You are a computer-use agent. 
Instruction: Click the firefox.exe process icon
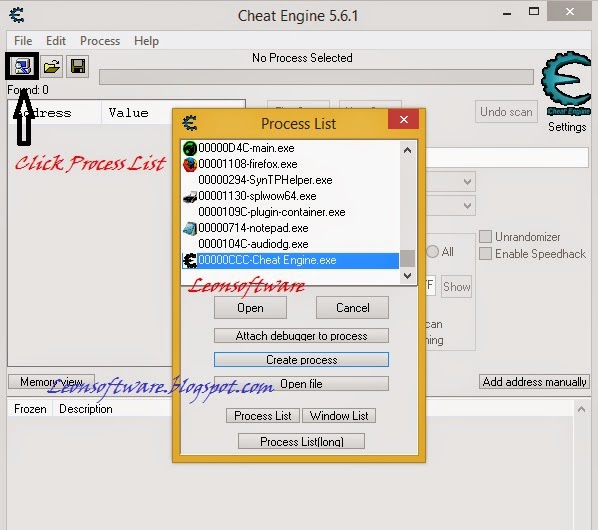pos(190,164)
